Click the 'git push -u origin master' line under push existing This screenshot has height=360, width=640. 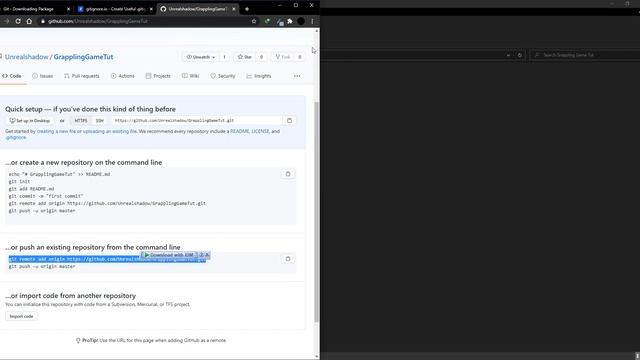pyautogui.click(x=42, y=267)
